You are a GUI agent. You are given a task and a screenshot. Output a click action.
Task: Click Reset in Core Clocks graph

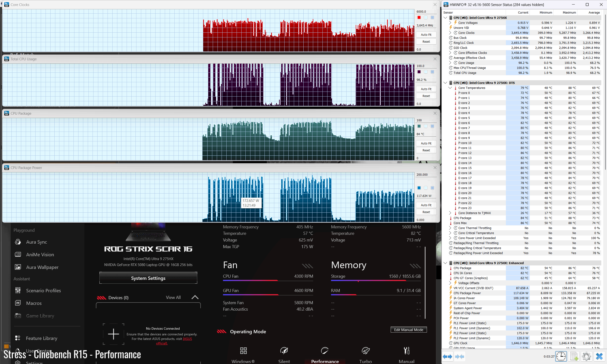pos(426,41)
